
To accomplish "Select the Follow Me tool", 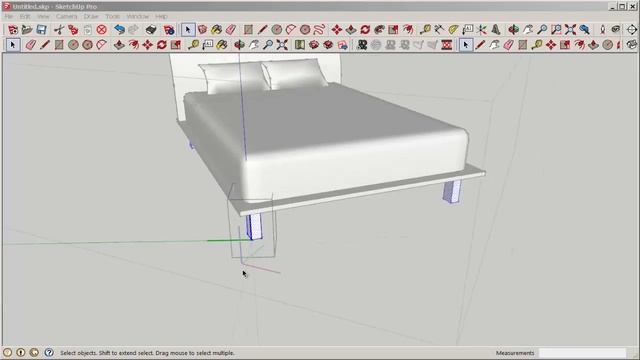I will coord(379,29).
